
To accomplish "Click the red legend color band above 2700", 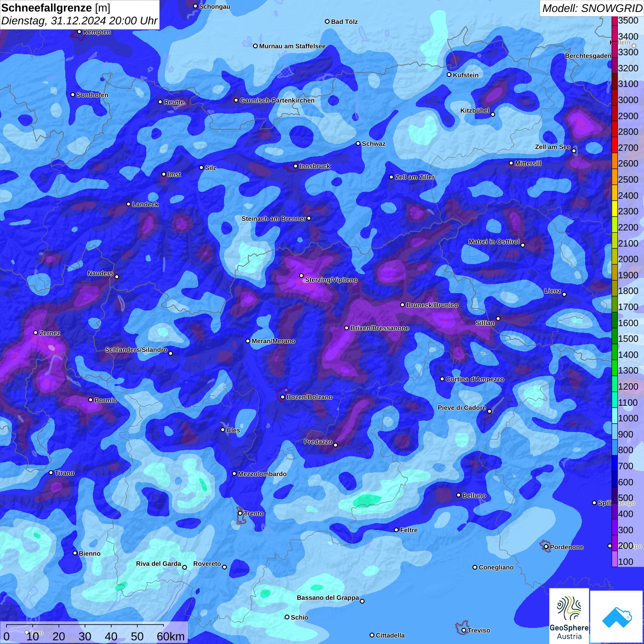I will pyautogui.click(x=614, y=145).
